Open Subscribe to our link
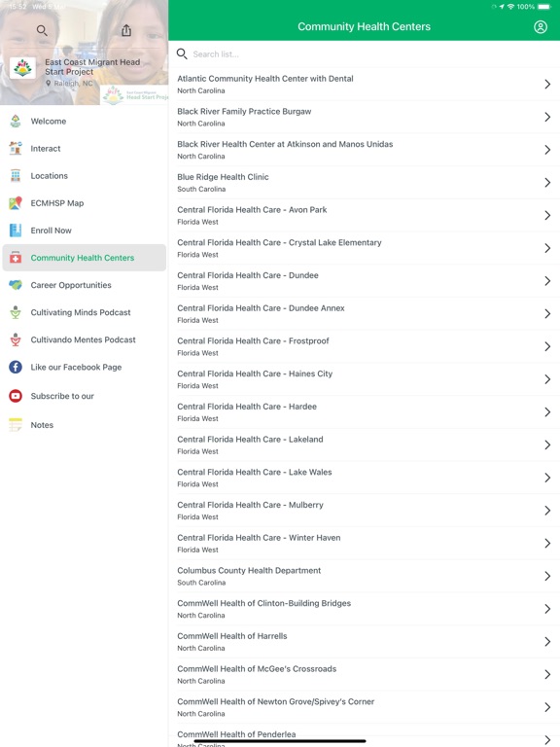560x747 pixels. [x=85, y=396]
